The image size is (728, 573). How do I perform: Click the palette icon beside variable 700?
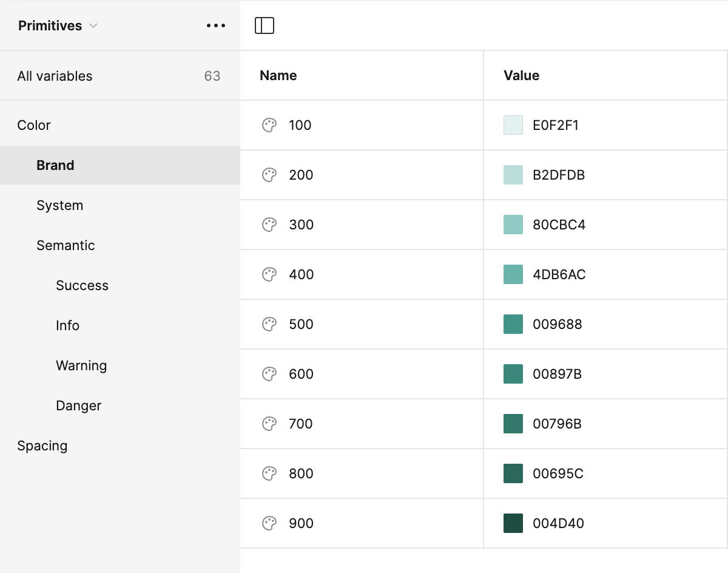click(269, 424)
